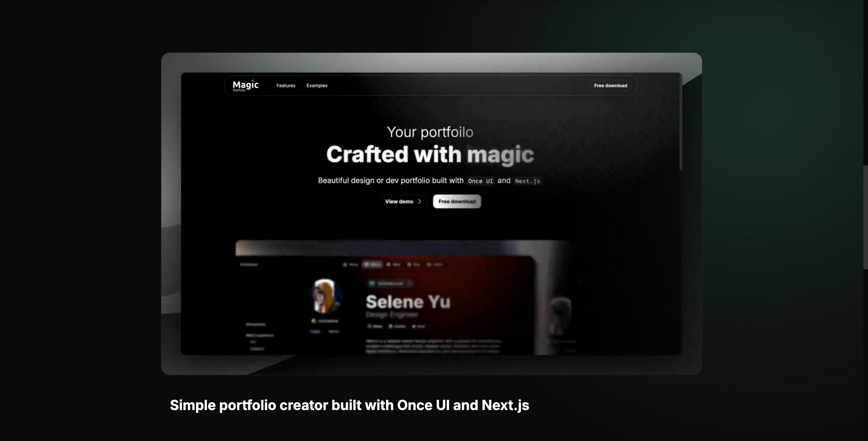Click the Home item in blurred demo nav
The height and width of the screenshot is (441, 868).
point(350,265)
